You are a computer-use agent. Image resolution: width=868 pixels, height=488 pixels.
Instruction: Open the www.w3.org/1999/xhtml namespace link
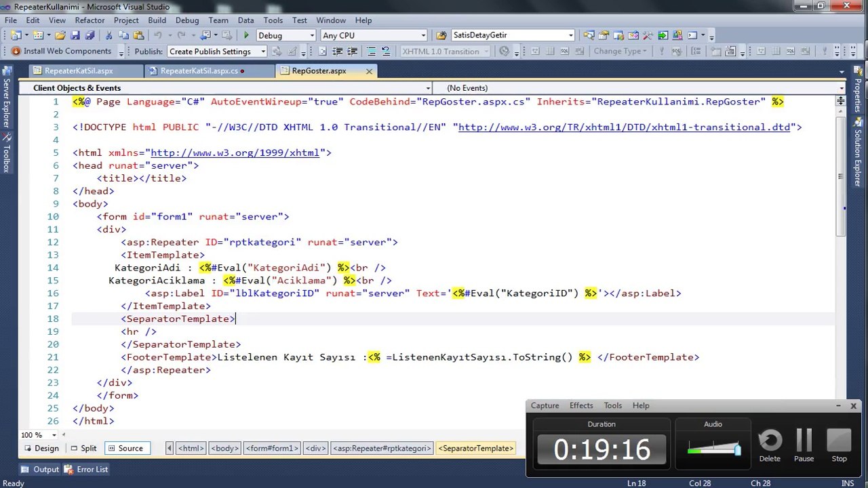click(x=235, y=152)
